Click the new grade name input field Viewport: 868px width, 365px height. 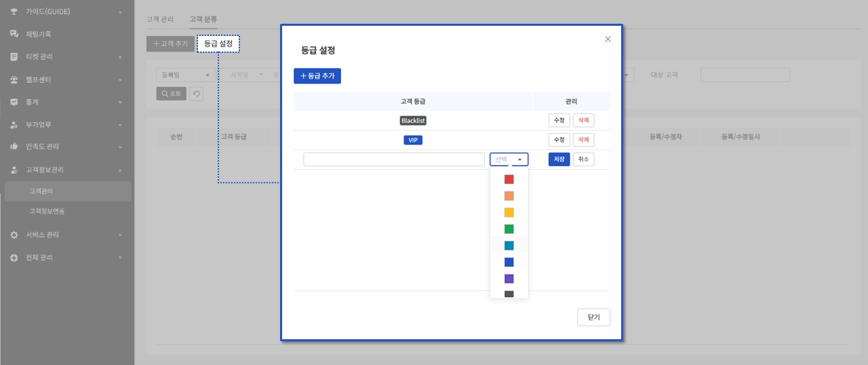394,159
